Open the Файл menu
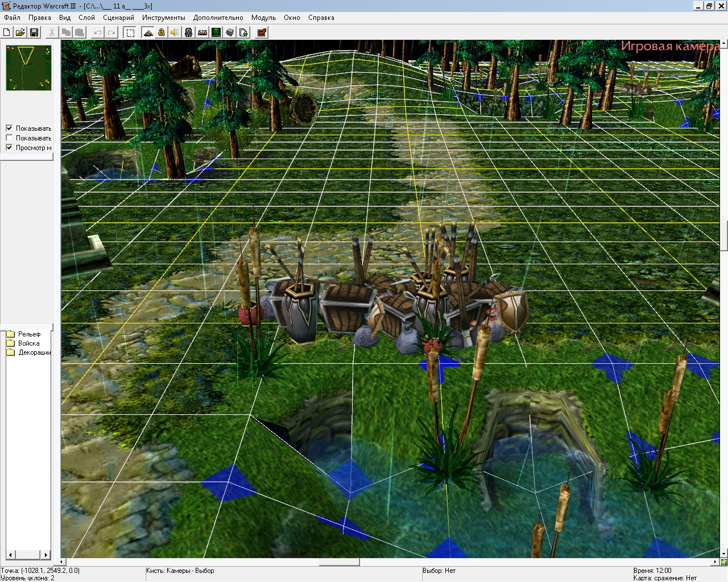Viewport: 728px width, 582px height. 12,18
